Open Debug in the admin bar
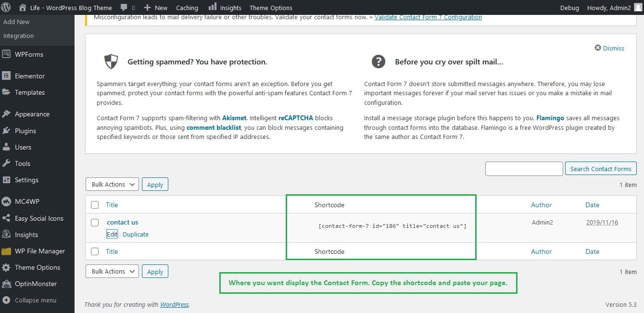 (569, 8)
